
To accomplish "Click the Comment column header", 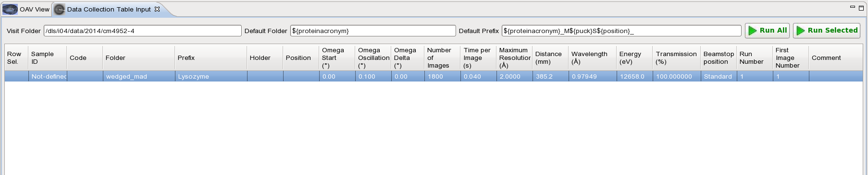I will [836, 58].
